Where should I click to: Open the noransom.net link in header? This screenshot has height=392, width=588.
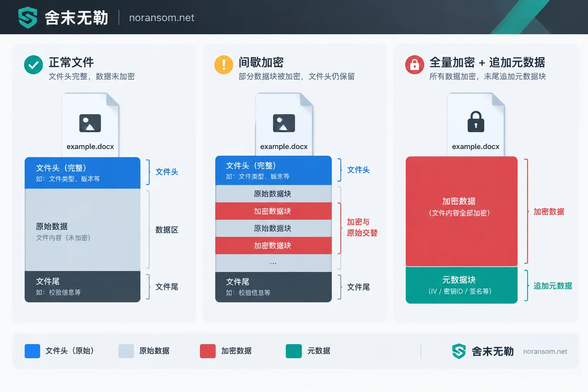tap(162, 18)
